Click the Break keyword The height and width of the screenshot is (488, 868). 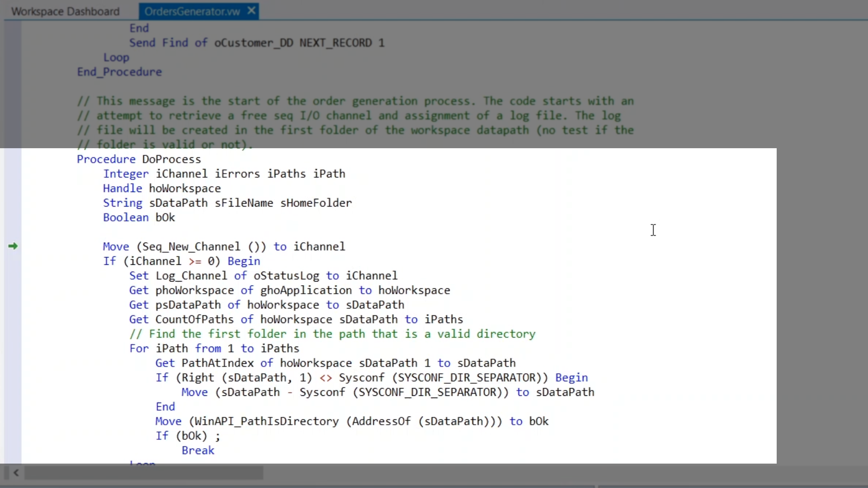198,450
